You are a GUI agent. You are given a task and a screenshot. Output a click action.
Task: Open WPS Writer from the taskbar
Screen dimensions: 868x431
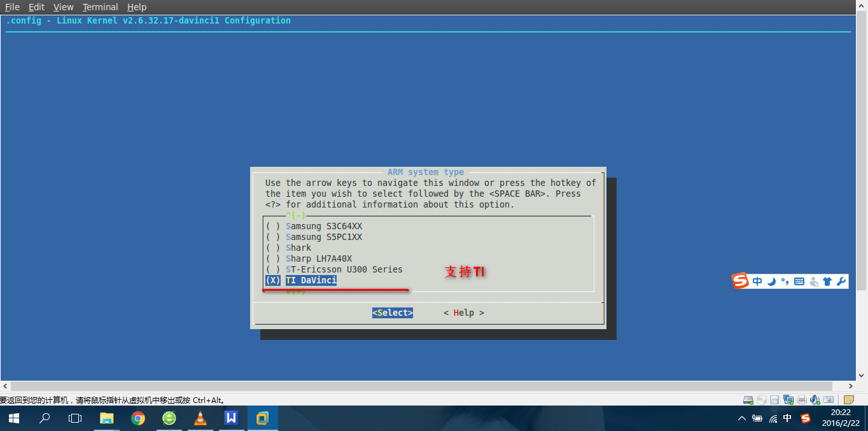tap(232, 418)
